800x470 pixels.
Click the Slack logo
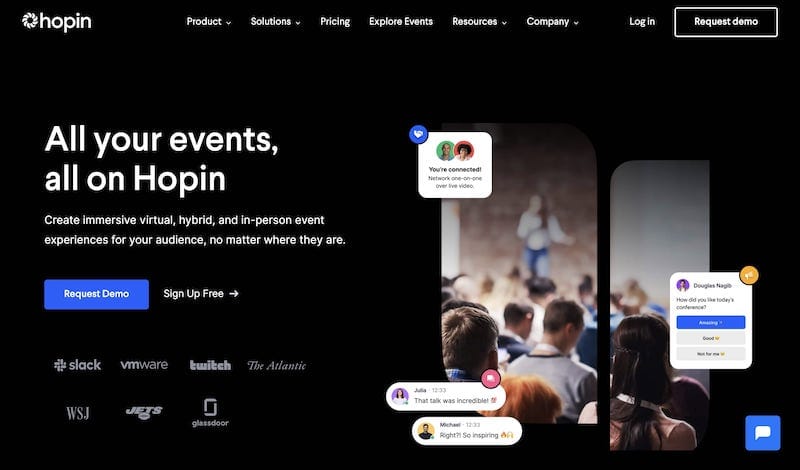(78, 365)
